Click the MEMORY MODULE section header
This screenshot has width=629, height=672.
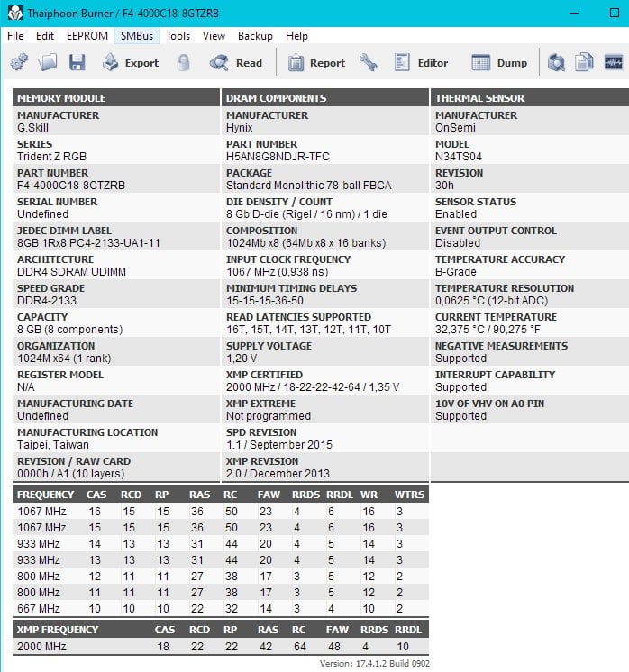tap(115, 98)
